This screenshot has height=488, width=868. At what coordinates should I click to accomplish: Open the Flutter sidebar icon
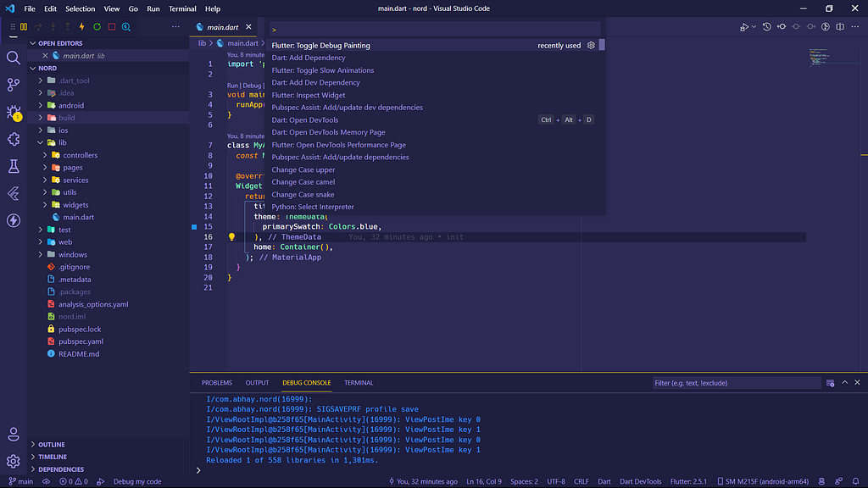[x=14, y=193]
